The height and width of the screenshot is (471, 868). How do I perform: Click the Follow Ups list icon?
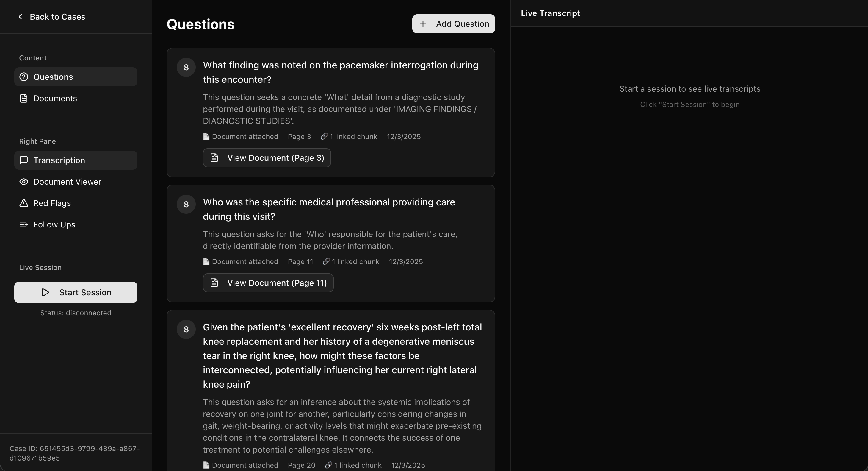point(23,224)
